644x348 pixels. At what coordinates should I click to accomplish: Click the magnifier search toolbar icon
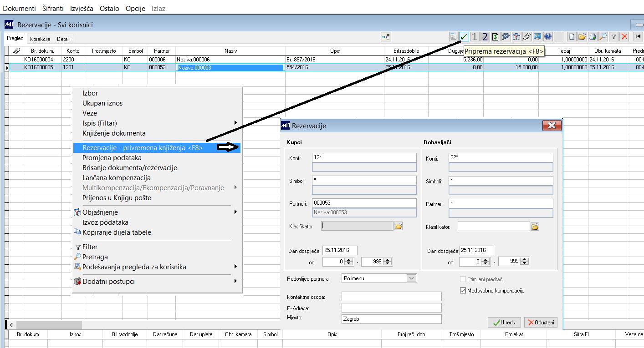click(603, 37)
